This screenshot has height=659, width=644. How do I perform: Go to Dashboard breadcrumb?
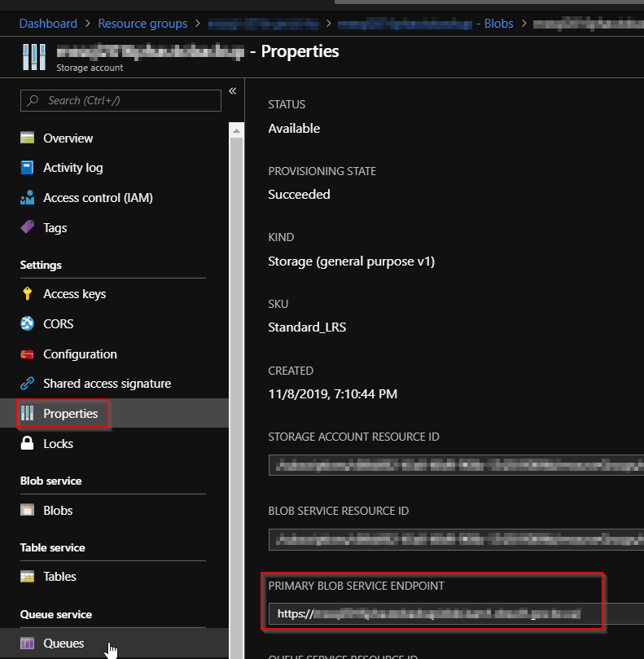click(x=48, y=24)
